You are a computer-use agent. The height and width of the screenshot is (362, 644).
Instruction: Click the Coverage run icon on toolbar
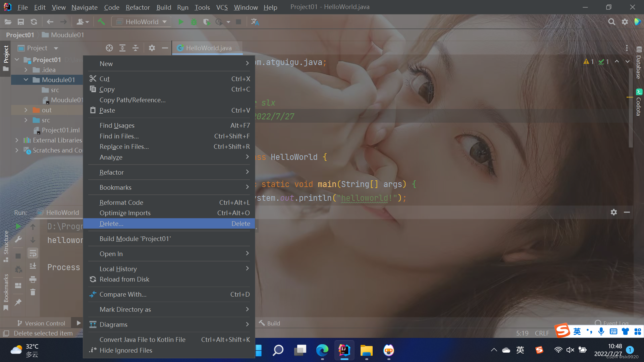(206, 21)
